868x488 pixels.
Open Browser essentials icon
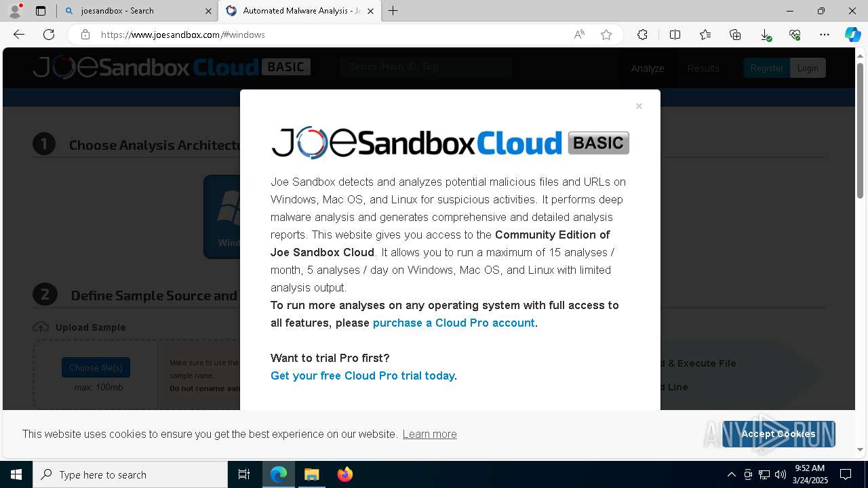tap(795, 35)
